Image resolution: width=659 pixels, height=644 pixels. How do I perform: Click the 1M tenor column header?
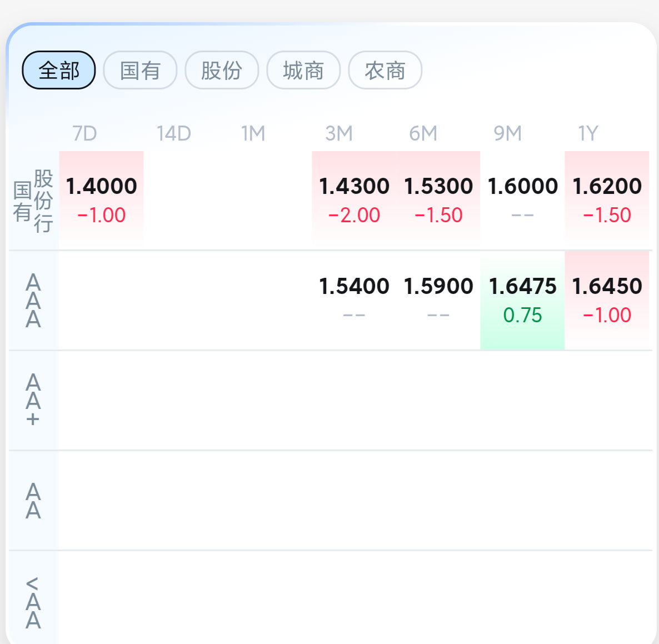253,133
